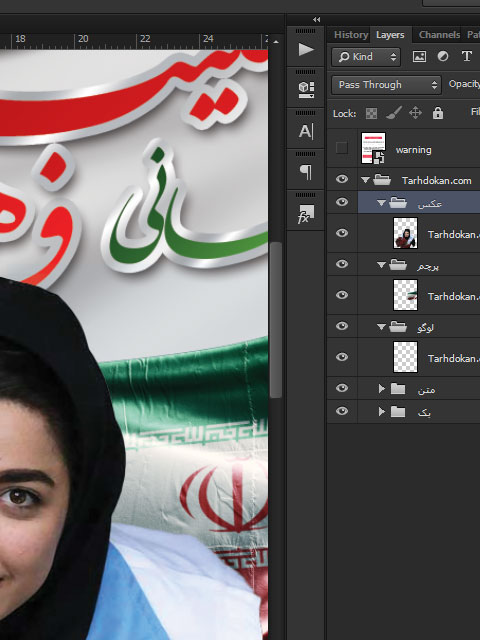480x640 pixels.
Task: Open the Pass Through blend mode dropdown
Action: click(386, 85)
